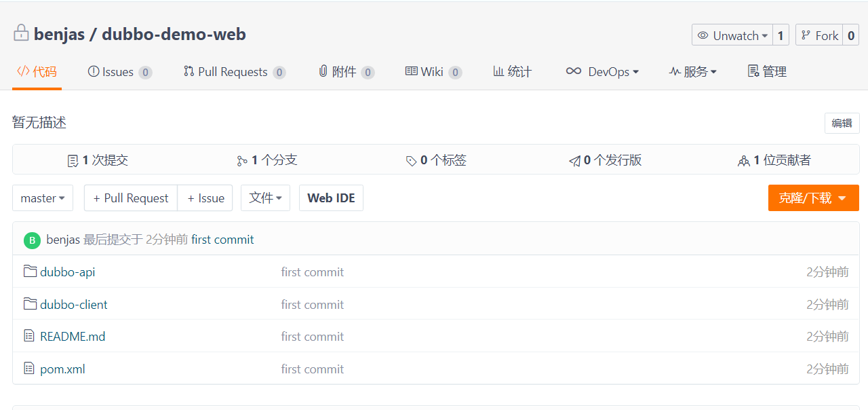
Task: Expand the 文件 dropdown menu
Action: click(x=265, y=198)
